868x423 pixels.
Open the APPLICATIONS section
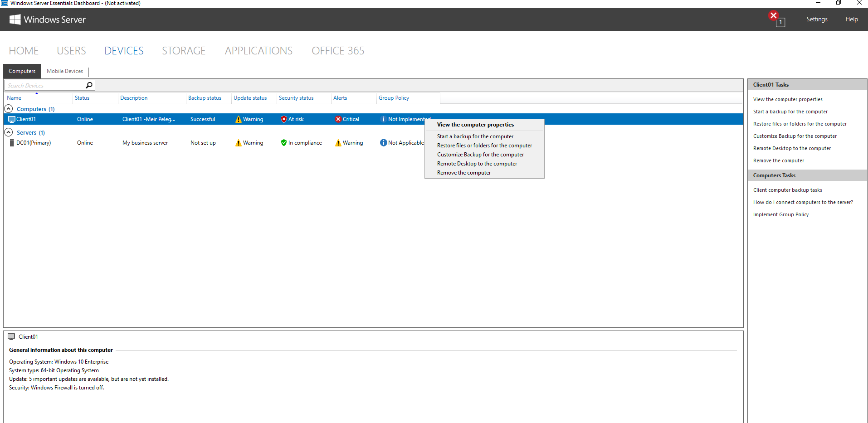[x=258, y=51]
